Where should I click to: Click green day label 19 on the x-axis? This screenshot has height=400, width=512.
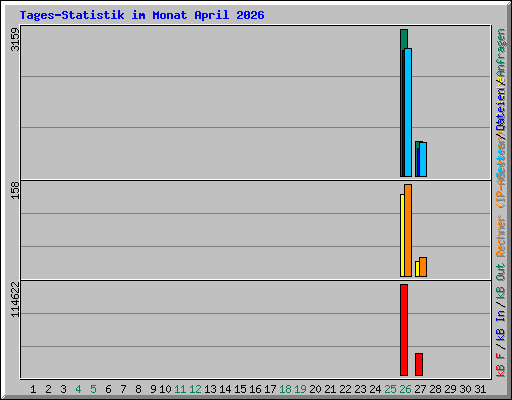click(x=300, y=389)
